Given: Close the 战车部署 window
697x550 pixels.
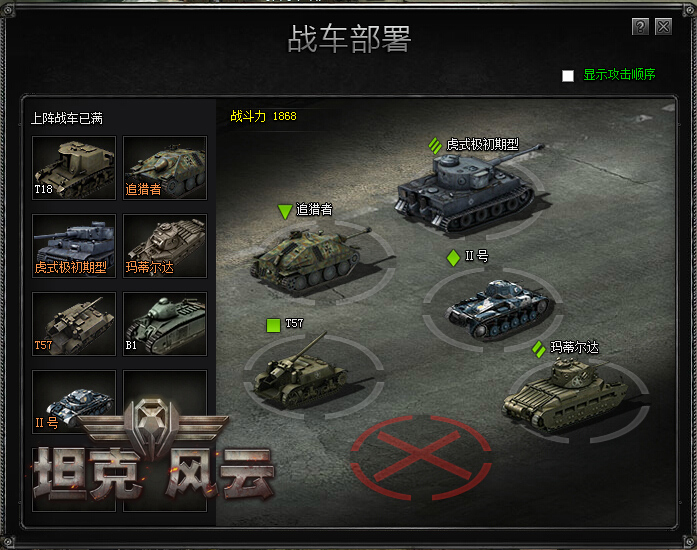Looking at the screenshot, I should 663,27.
